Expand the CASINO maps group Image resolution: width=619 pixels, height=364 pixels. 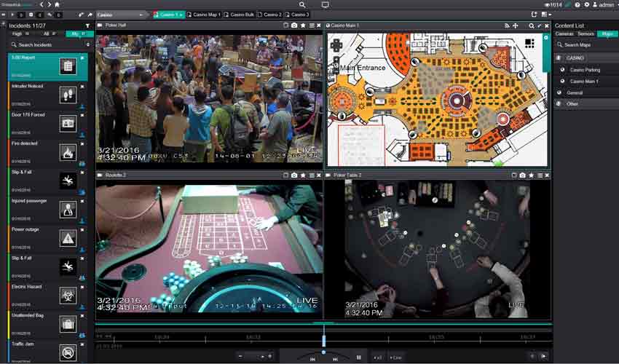[575, 58]
